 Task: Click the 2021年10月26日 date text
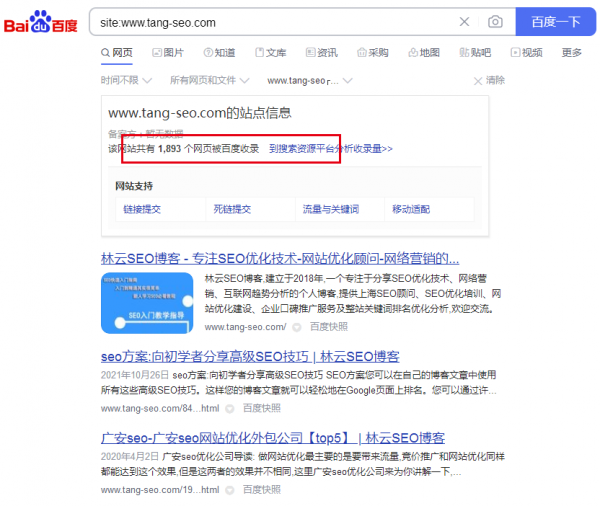click(x=135, y=375)
